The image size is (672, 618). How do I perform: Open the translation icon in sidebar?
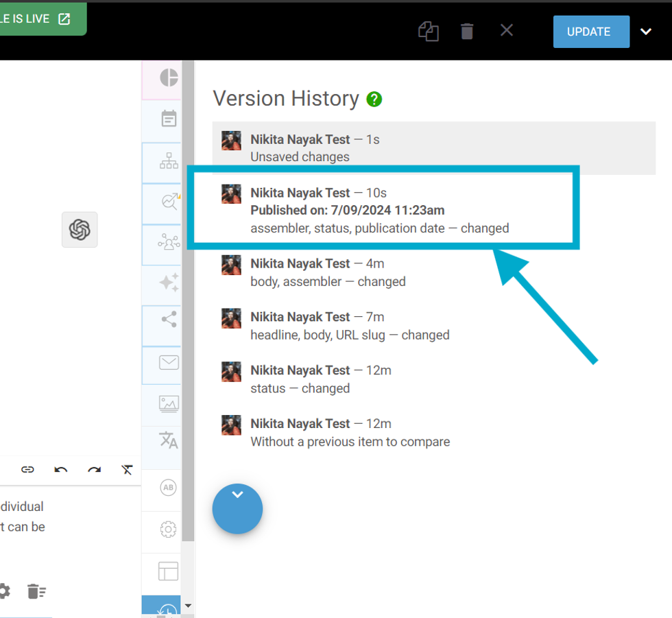tap(169, 440)
